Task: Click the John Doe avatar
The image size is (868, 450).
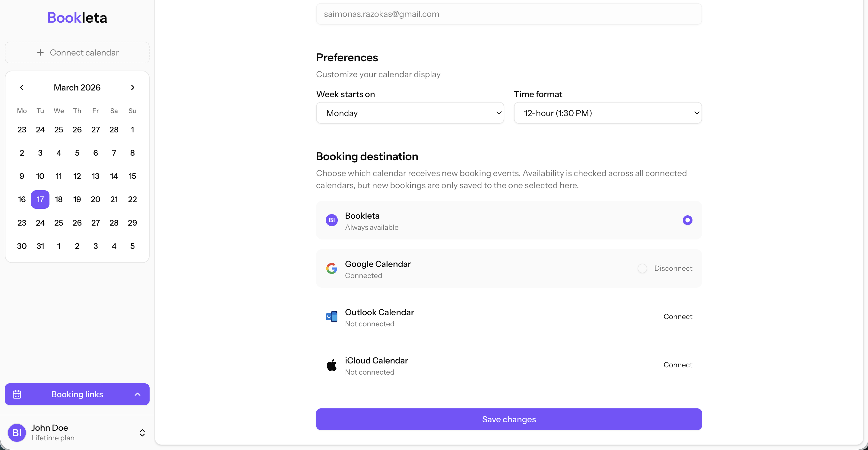Action: (17, 433)
